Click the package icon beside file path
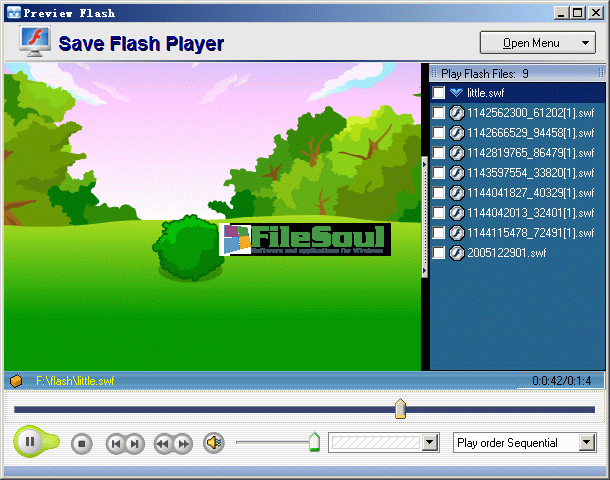Screen dimensions: 610x480 point(16,381)
